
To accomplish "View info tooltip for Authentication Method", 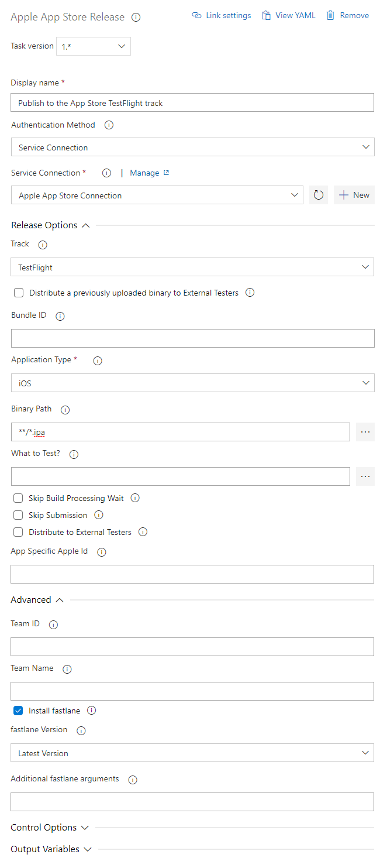I will click(x=109, y=125).
